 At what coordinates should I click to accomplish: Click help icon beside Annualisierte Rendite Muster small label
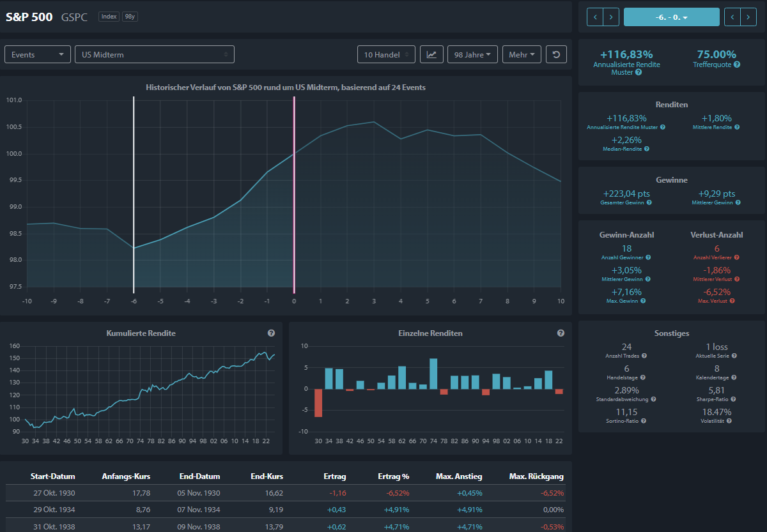[663, 127]
